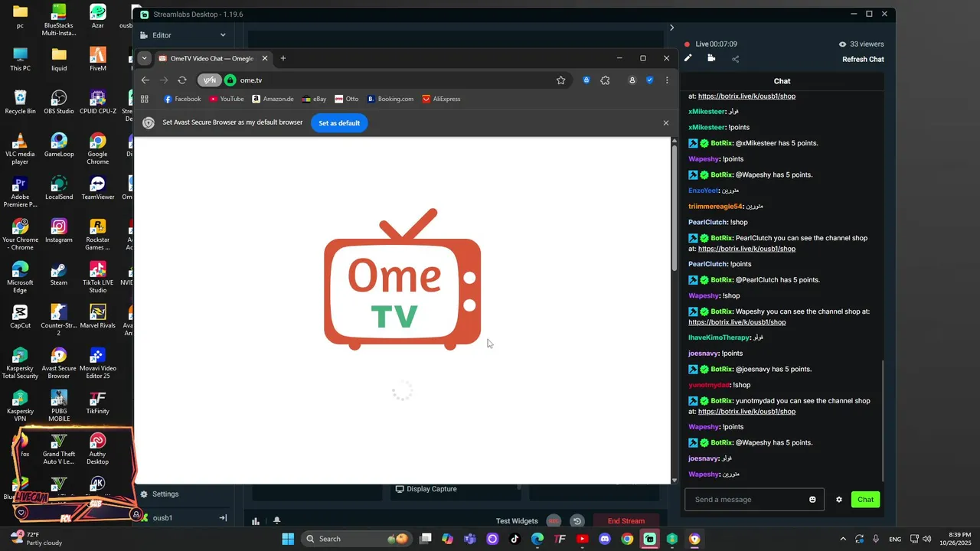The height and width of the screenshot is (551, 980).
Task: Open the tab search dropdown arrow
Action: pos(144,58)
